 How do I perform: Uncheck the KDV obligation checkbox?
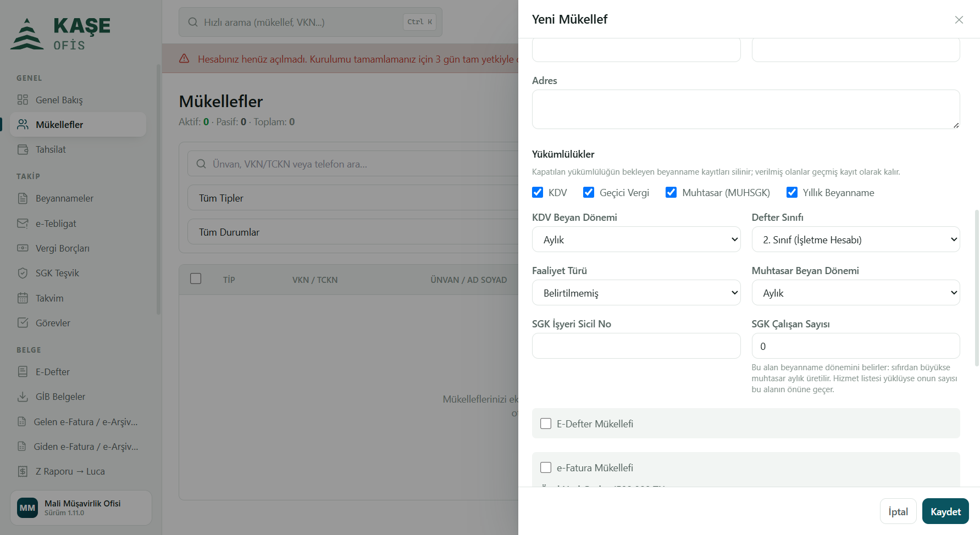[x=538, y=192]
